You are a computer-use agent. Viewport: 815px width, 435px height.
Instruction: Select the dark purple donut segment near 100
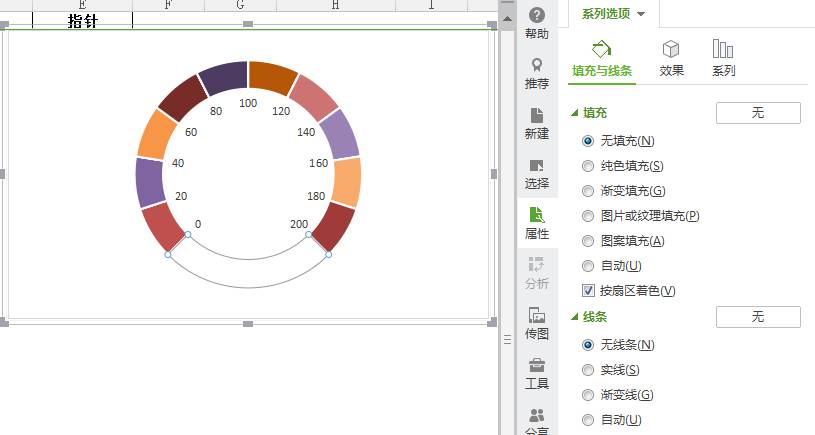(225, 77)
